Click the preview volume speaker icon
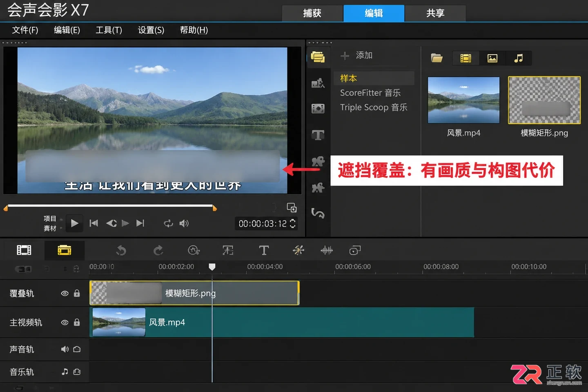The image size is (588, 392). click(x=184, y=223)
